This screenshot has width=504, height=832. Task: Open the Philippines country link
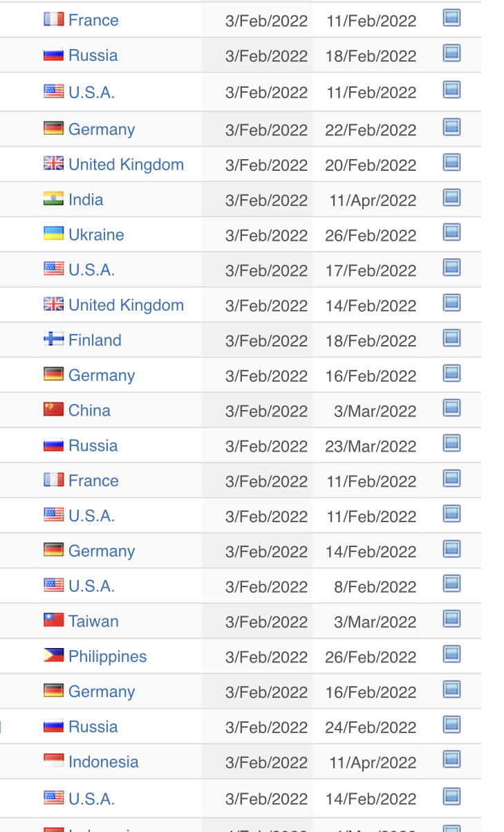(x=107, y=656)
